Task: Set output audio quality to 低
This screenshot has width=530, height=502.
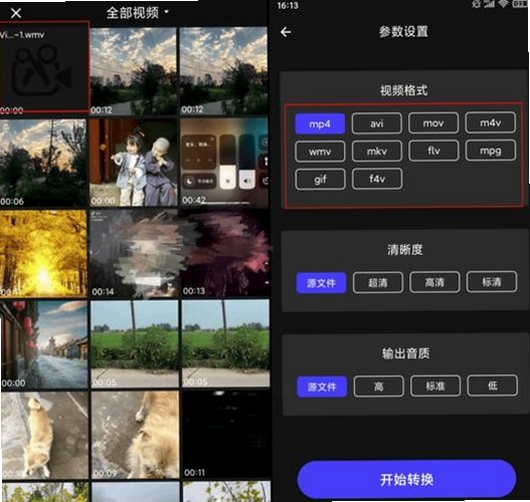Action: 492,385
